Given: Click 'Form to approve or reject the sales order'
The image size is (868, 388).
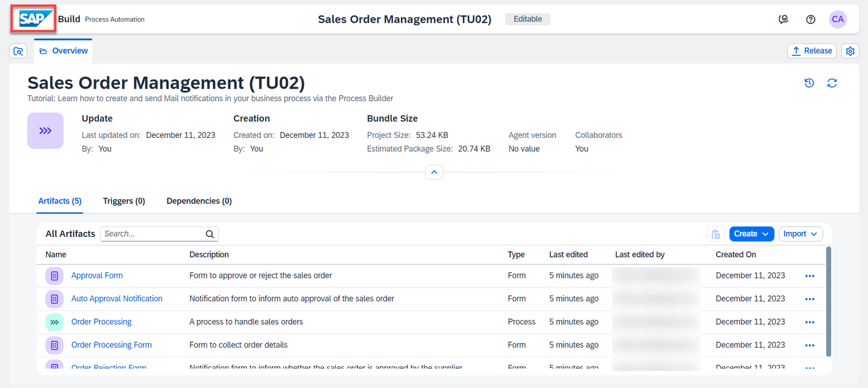Looking at the screenshot, I should click(261, 275).
